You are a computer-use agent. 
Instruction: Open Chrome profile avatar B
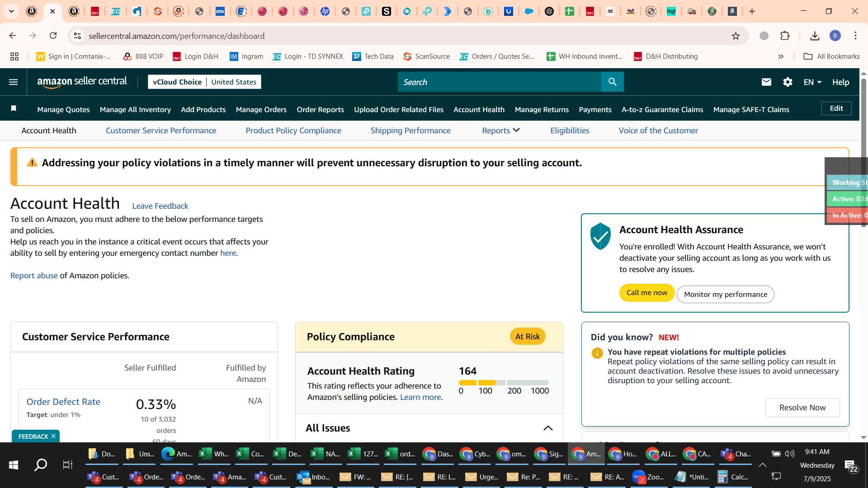tap(835, 36)
